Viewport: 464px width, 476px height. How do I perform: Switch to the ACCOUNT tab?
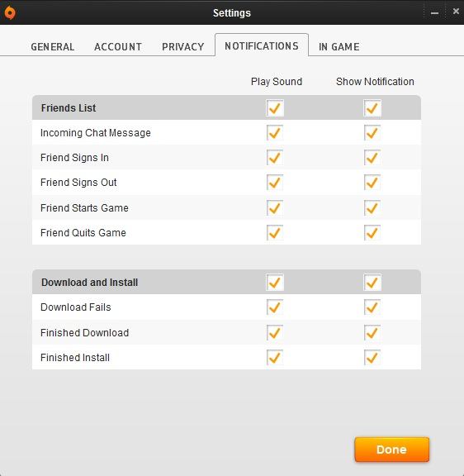coord(118,47)
